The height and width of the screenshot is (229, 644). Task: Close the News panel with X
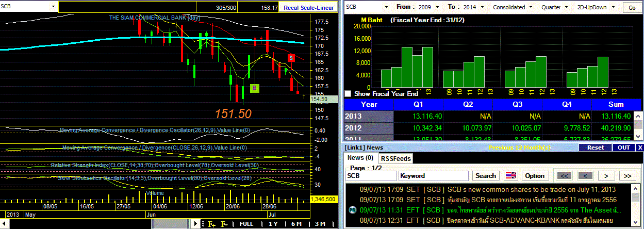click(x=640, y=148)
